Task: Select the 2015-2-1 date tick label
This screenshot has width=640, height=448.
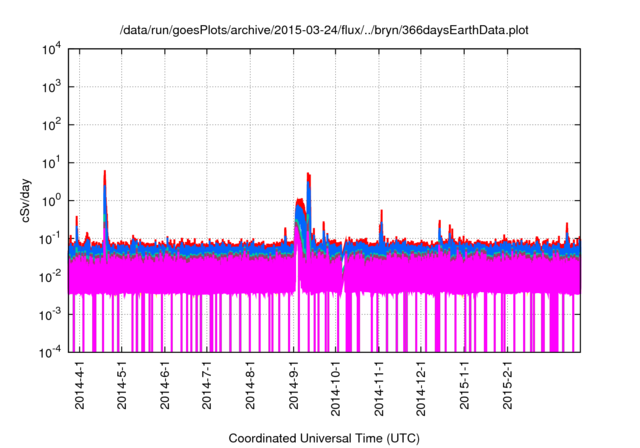Action: (509, 386)
